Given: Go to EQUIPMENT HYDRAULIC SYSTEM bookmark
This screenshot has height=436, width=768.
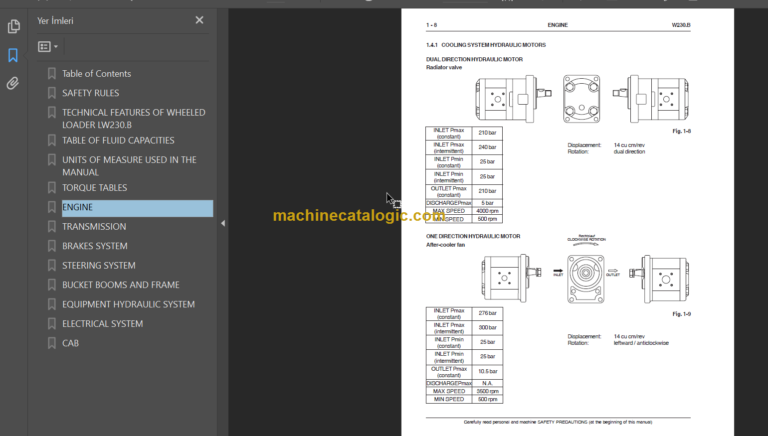Looking at the screenshot, I should 128,304.
